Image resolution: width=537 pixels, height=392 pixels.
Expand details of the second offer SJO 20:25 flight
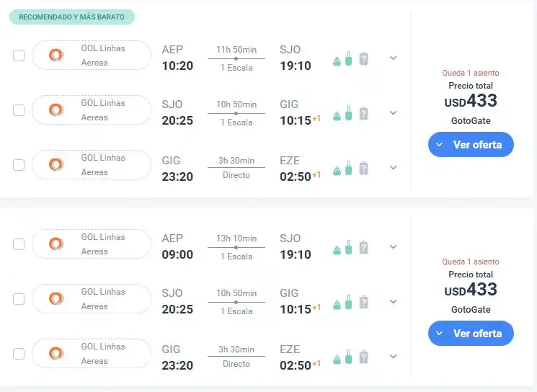click(x=393, y=302)
